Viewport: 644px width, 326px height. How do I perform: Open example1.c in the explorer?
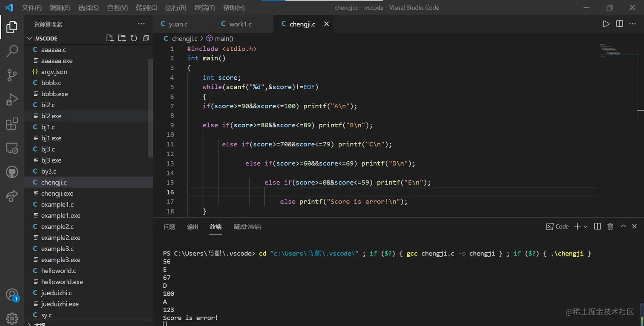coord(89,205)
